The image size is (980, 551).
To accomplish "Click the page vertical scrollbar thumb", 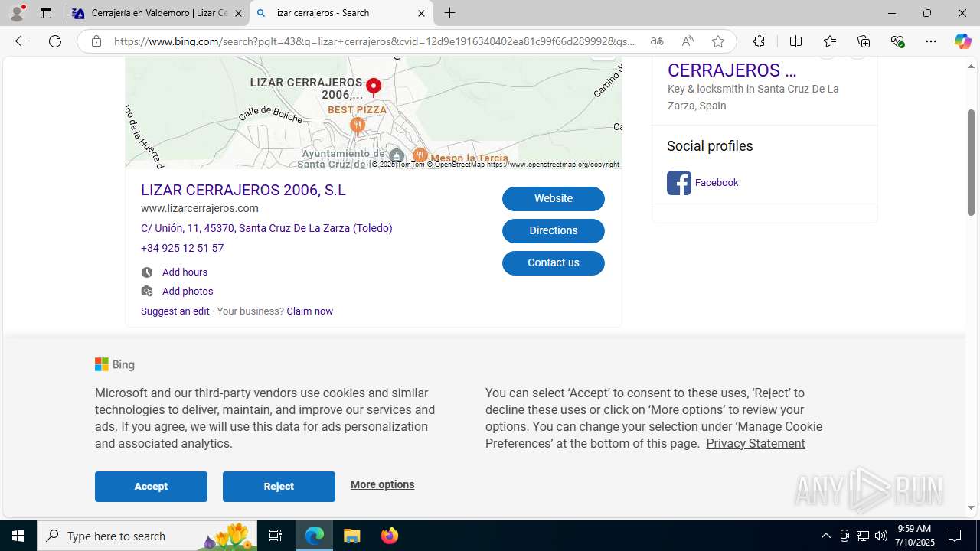I will (x=971, y=161).
